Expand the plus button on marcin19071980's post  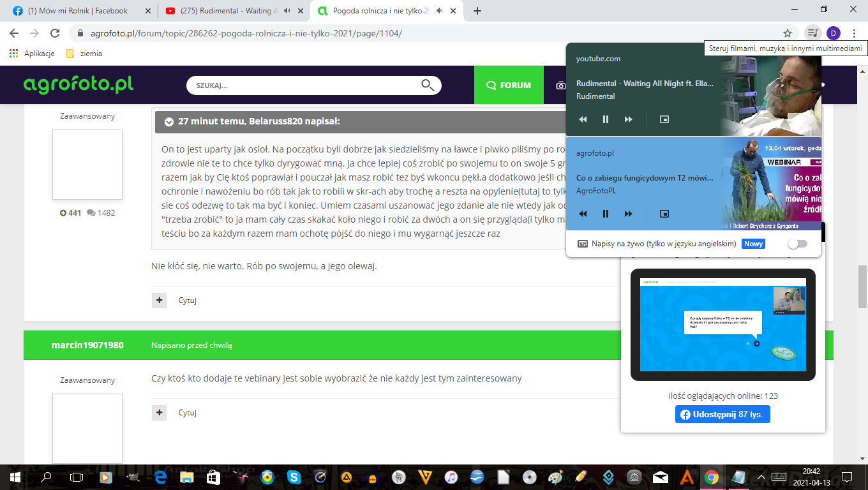tap(159, 413)
